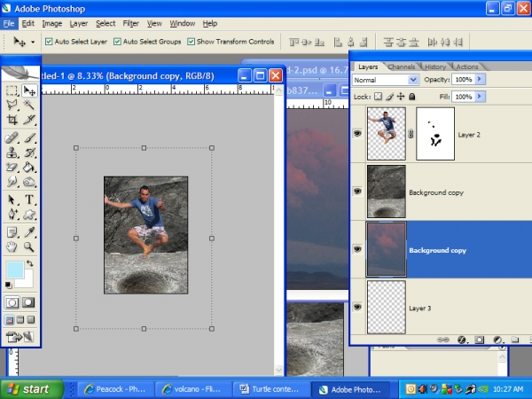
Task: Open adjustment layer menu in Layers panel
Action: (497, 340)
